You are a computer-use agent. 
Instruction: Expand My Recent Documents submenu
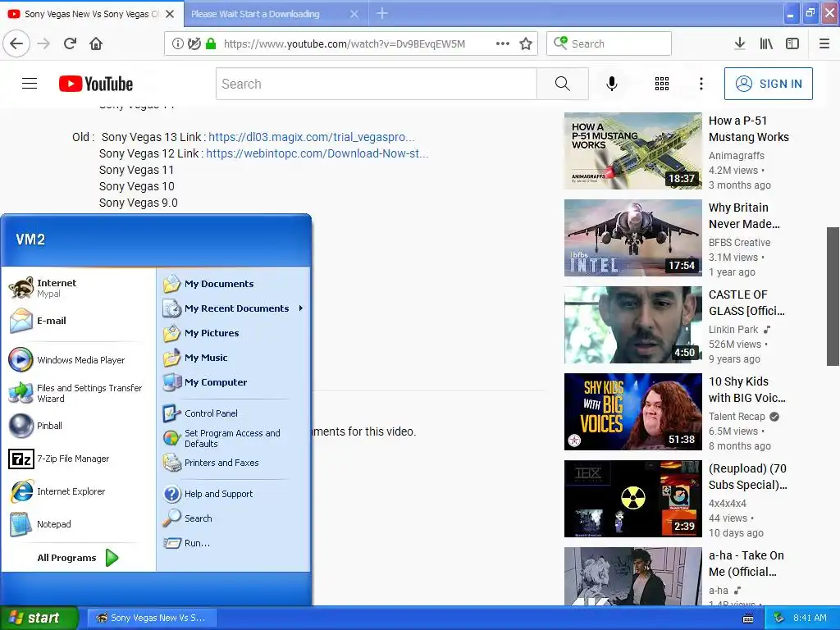coord(234,308)
